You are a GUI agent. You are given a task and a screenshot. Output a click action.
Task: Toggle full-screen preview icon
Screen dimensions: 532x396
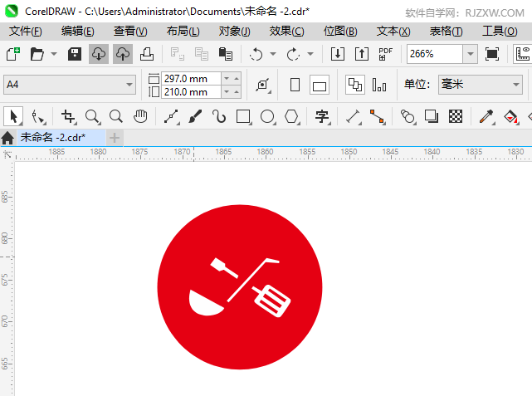click(492, 54)
